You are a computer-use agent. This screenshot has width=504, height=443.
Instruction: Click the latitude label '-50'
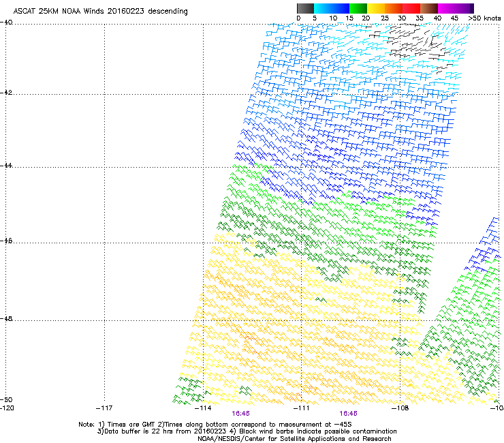point(6,399)
